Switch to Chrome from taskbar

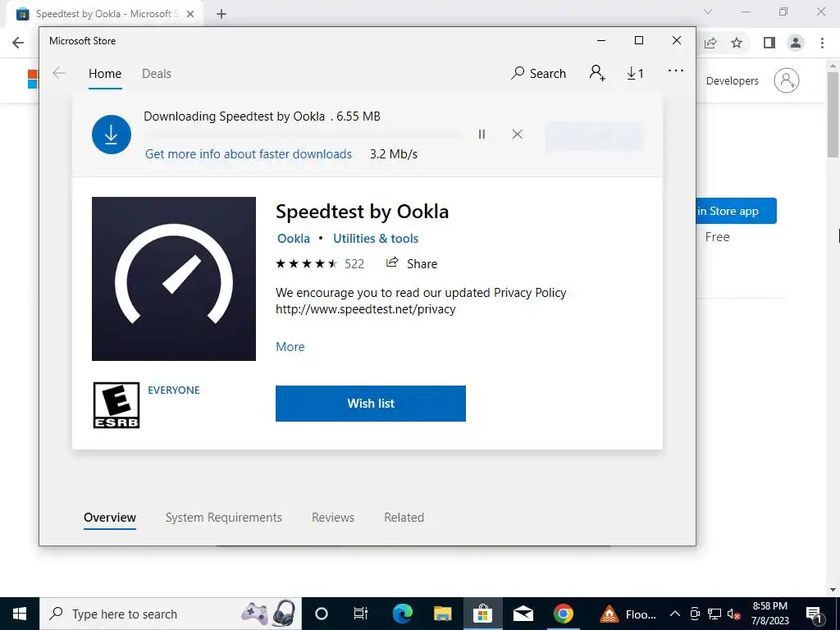point(563,614)
